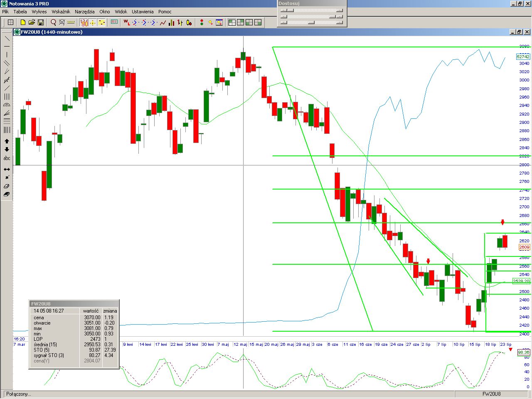Screen dimensions: 532x399
Task: Click the FW20U8 status bar entry
Action: point(491,394)
